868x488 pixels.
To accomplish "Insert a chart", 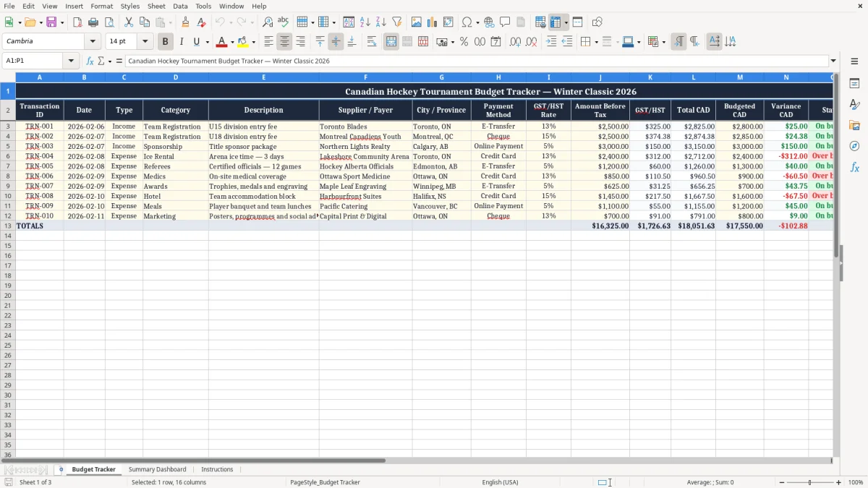I will [x=433, y=22].
